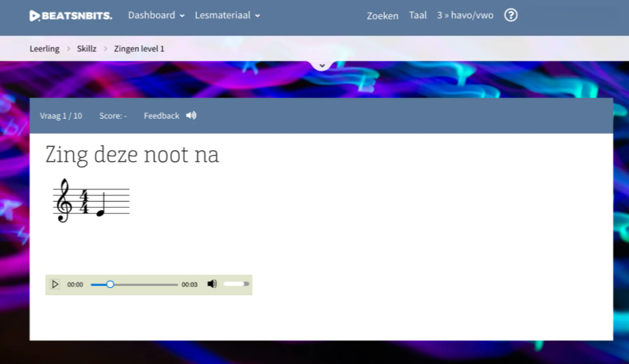Viewport: 629px width, 364px height.
Task: Mute the audio player sound
Action: coord(212,284)
